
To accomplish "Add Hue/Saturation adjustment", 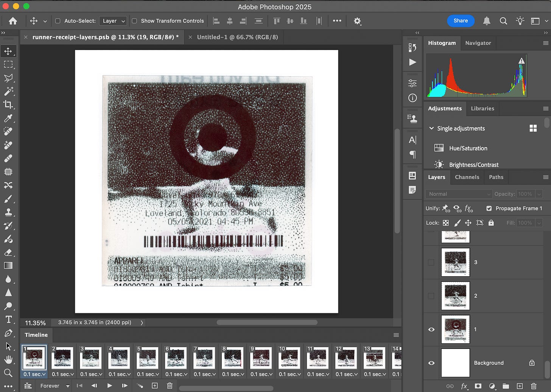I will point(468,148).
